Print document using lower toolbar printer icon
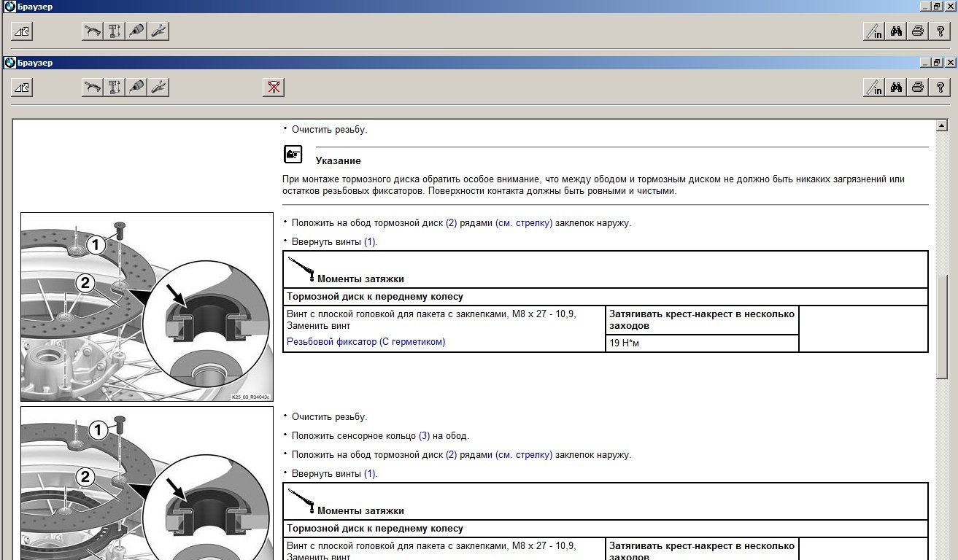Screen dimensions: 958x560 pos(918,88)
